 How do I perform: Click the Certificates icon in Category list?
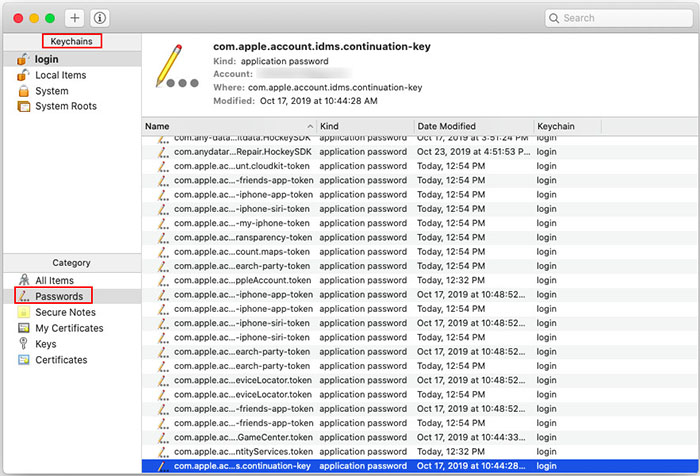point(24,359)
